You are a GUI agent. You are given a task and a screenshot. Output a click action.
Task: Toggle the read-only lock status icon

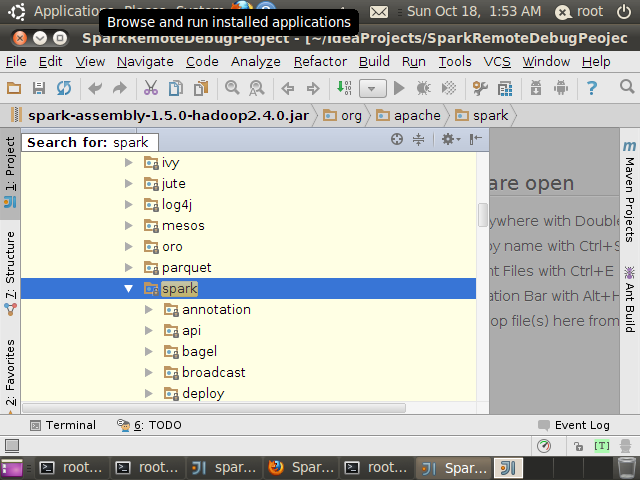(578, 446)
